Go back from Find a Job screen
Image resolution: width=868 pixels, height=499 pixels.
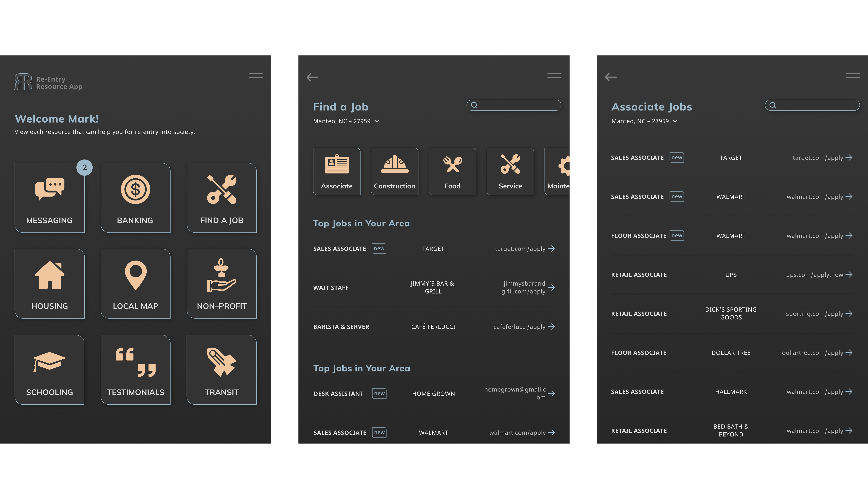click(x=312, y=77)
